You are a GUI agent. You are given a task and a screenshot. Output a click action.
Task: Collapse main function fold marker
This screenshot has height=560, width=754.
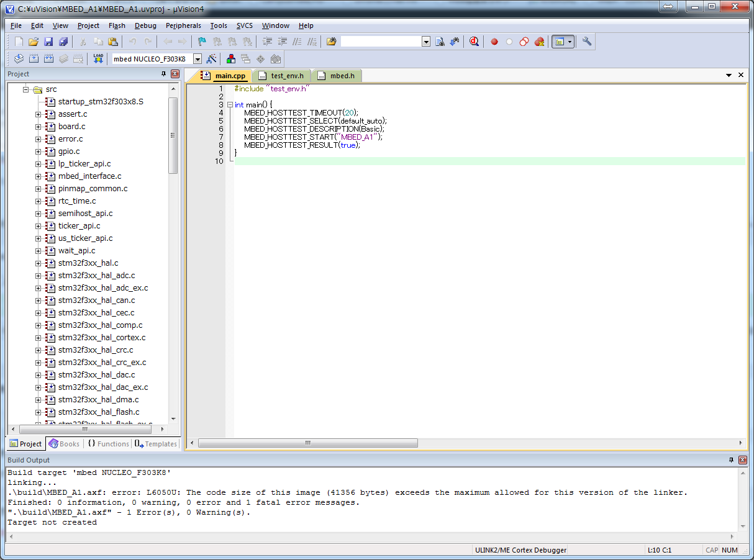pos(230,105)
